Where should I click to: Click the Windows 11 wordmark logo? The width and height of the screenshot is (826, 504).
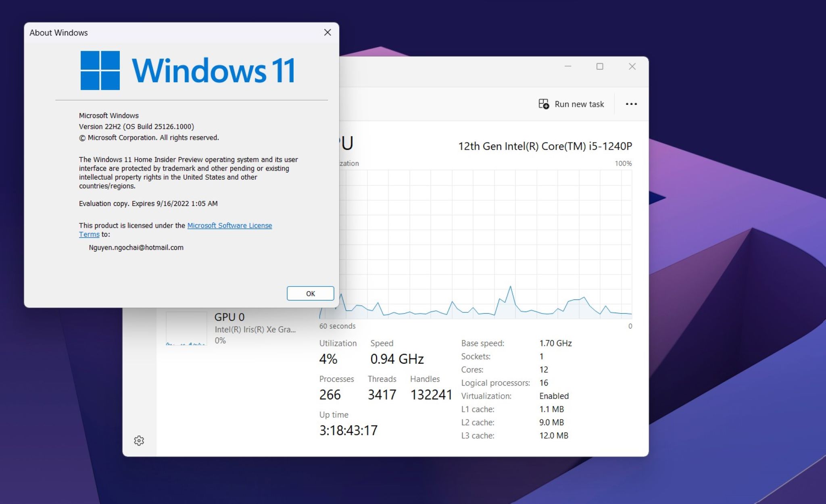click(214, 71)
